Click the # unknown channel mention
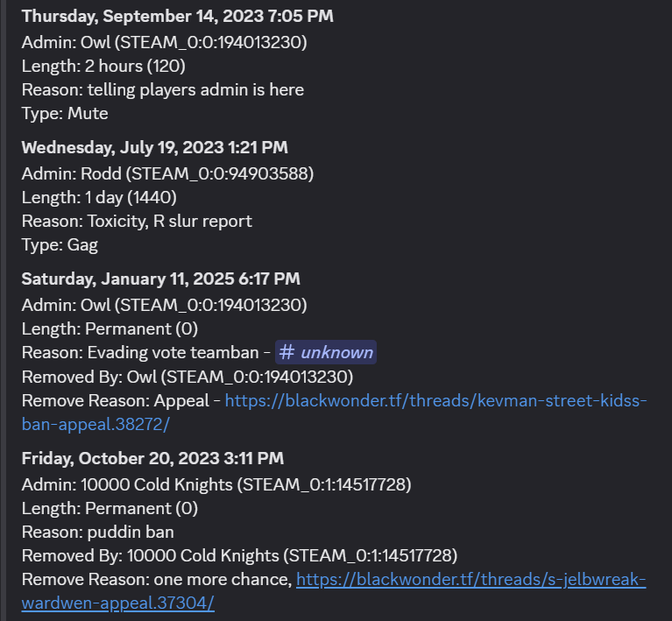 [326, 352]
